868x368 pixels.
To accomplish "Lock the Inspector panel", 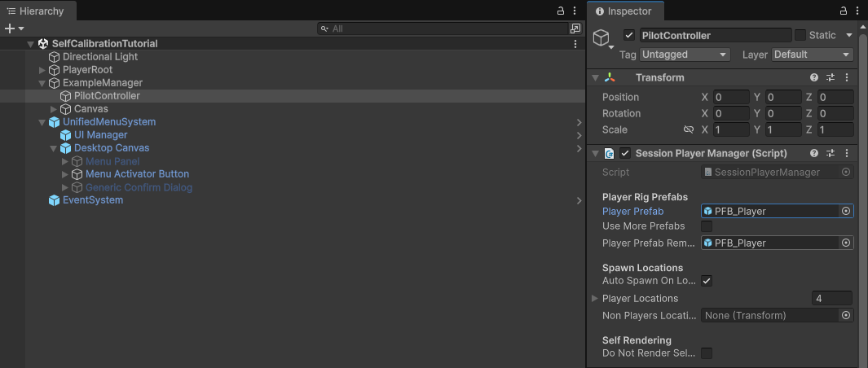I will point(843,11).
